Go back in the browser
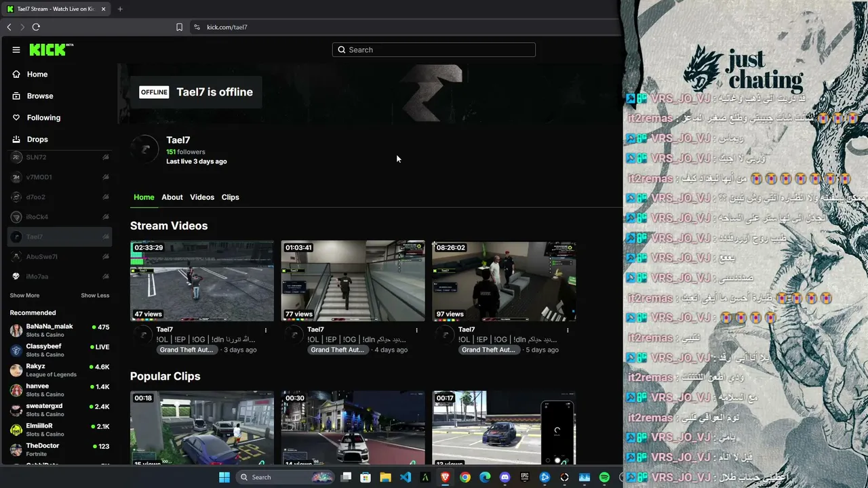Image resolution: width=868 pixels, height=488 pixels. click(x=9, y=27)
